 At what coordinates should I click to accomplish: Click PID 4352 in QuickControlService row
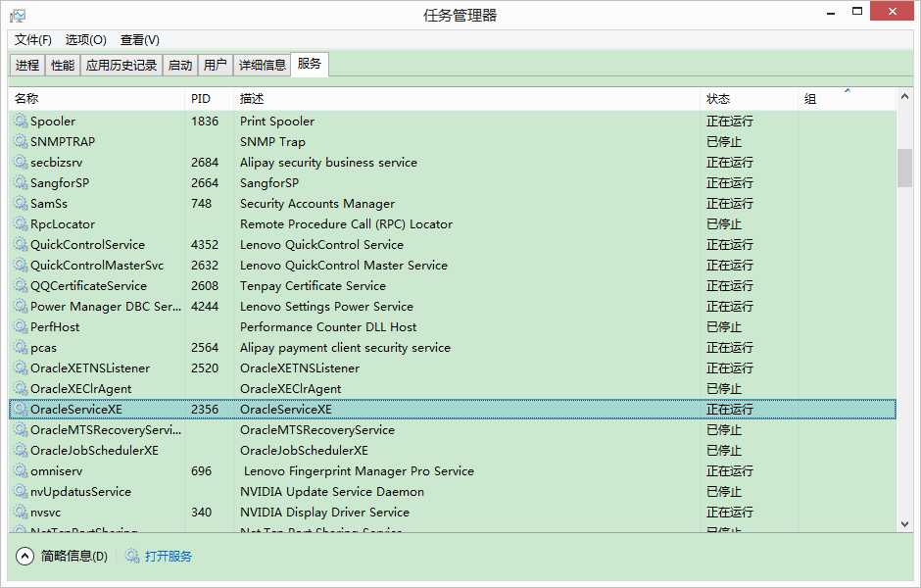(x=205, y=244)
